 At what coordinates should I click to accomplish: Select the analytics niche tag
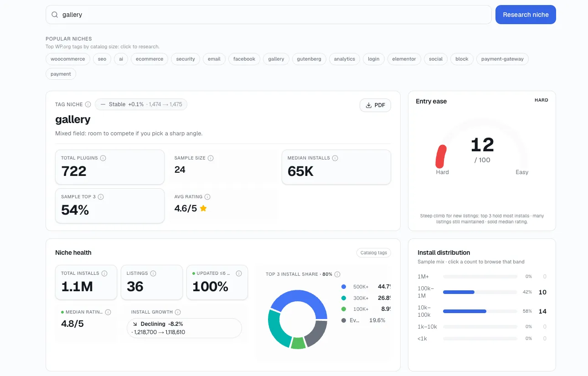(x=345, y=59)
